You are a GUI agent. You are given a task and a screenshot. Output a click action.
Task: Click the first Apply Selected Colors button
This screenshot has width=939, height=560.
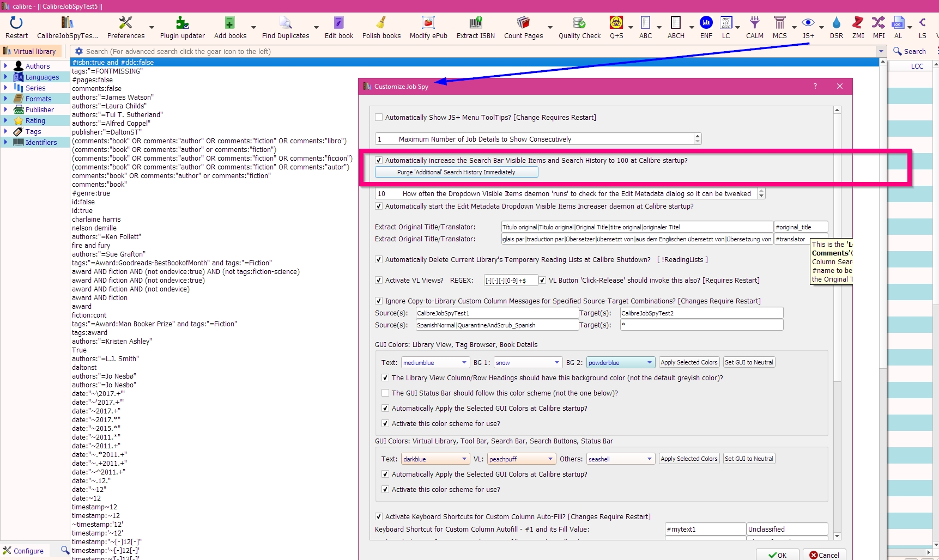pos(689,362)
